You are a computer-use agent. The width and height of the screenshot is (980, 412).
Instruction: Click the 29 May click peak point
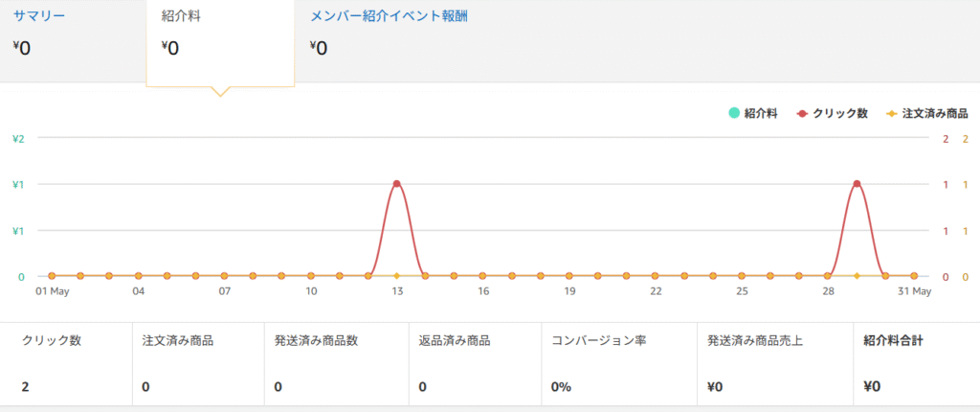857,184
